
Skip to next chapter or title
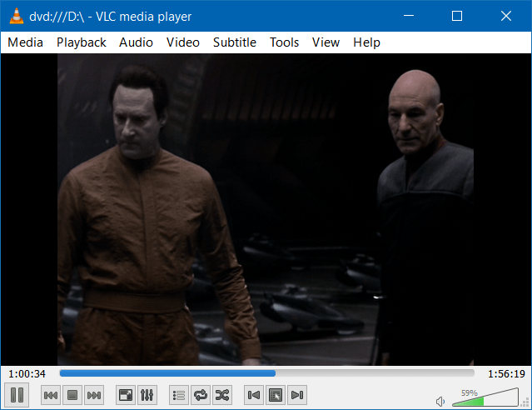(x=94, y=395)
